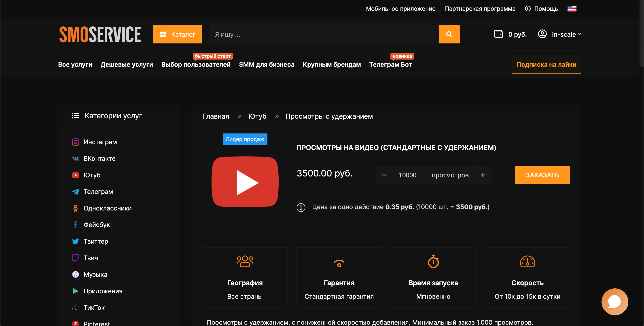The width and height of the screenshot is (644, 326).
Task: Click the price info icon
Action: [x=301, y=207]
